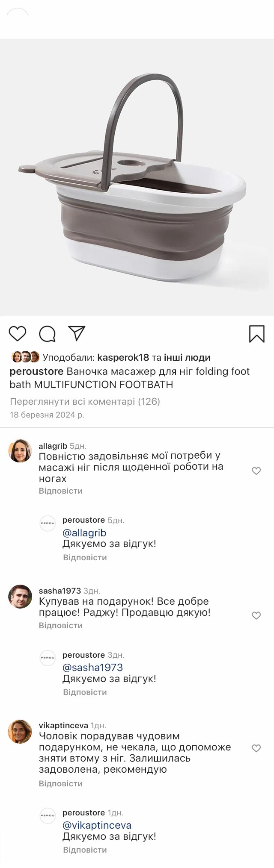Viewport: 274px width, 868px height.
Task: Open comments via speech bubble icon
Action: pos(47,334)
